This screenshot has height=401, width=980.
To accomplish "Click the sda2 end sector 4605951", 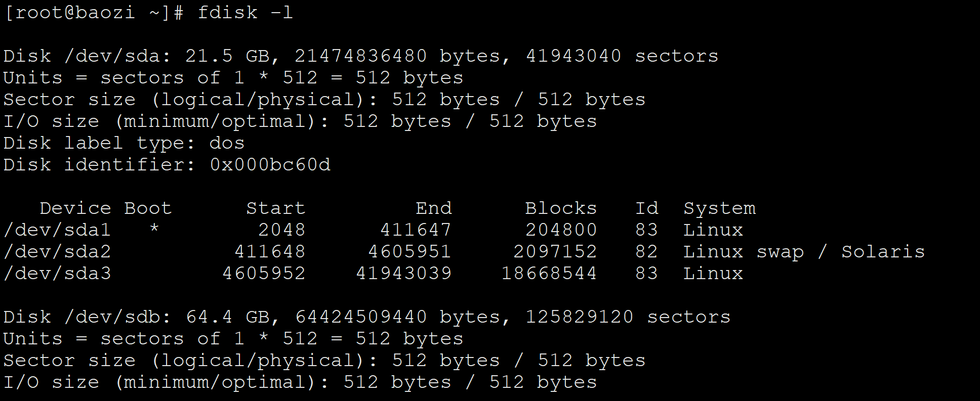I will [x=409, y=252].
